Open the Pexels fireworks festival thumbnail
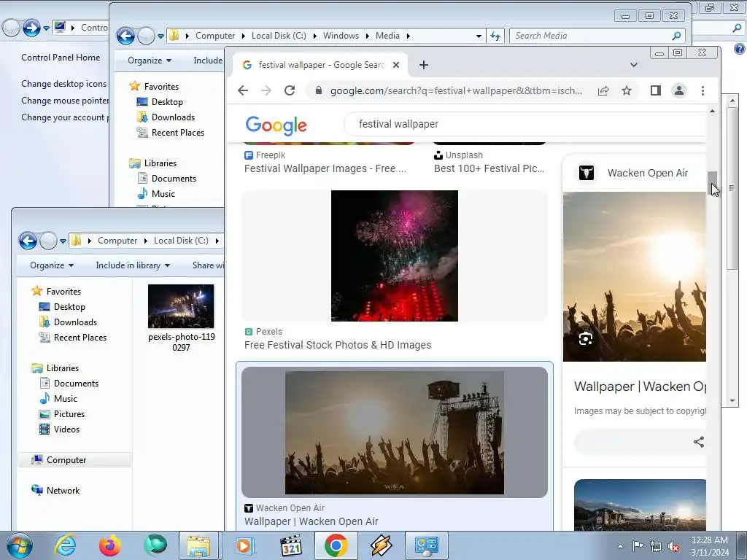The image size is (747, 560). point(395,256)
